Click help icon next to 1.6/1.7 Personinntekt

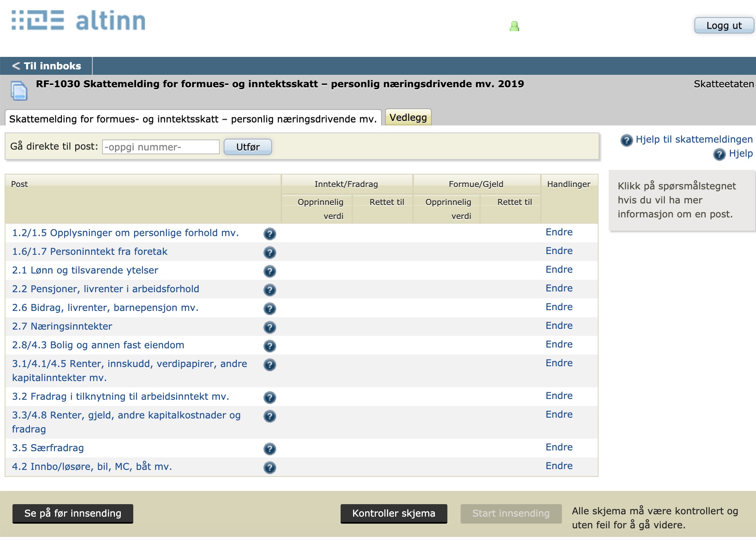[270, 252]
